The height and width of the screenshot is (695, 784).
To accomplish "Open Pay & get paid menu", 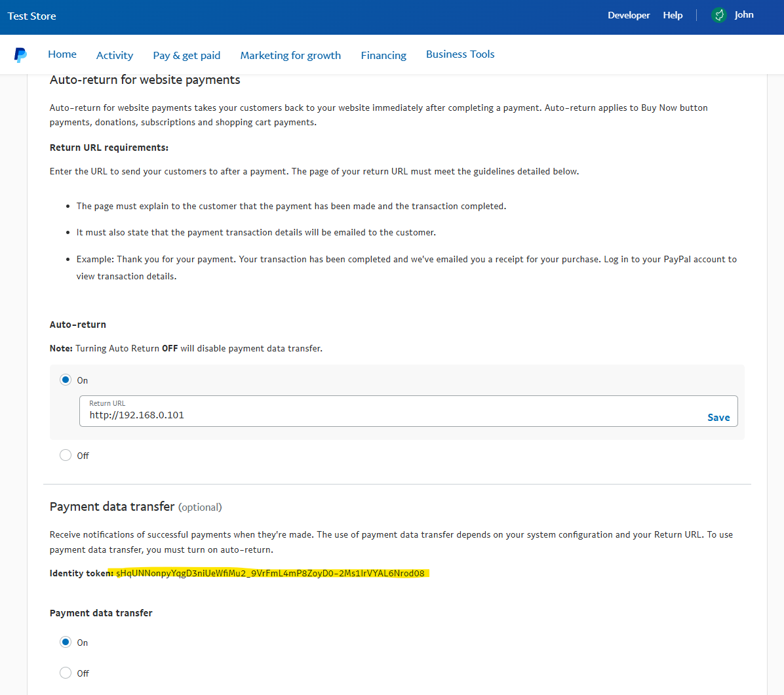I will pyautogui.click(x=187, y=55).
